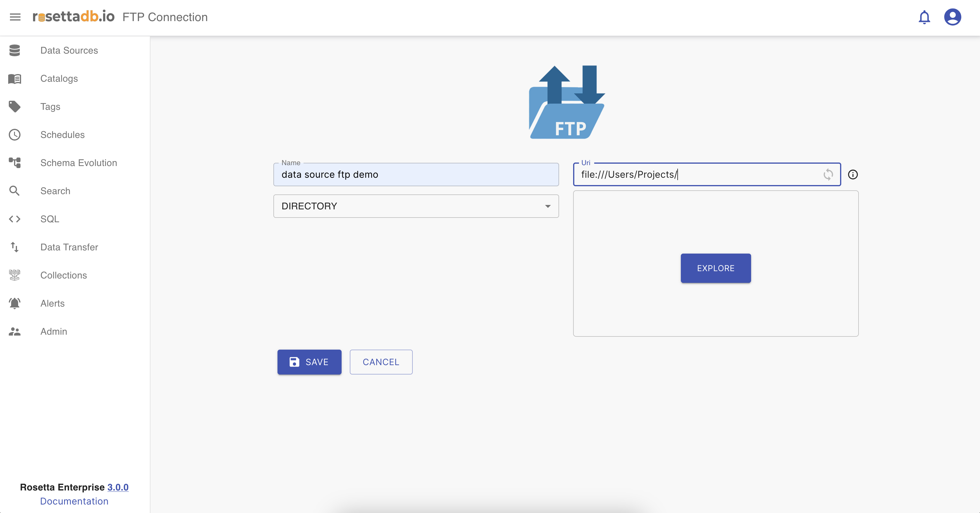Select Data Transfer from sidebar

(x=69, y=247)
